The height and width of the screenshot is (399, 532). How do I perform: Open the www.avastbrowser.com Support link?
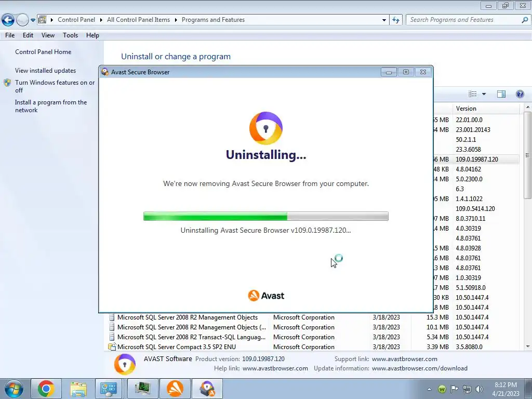click(x=404, y=359)
